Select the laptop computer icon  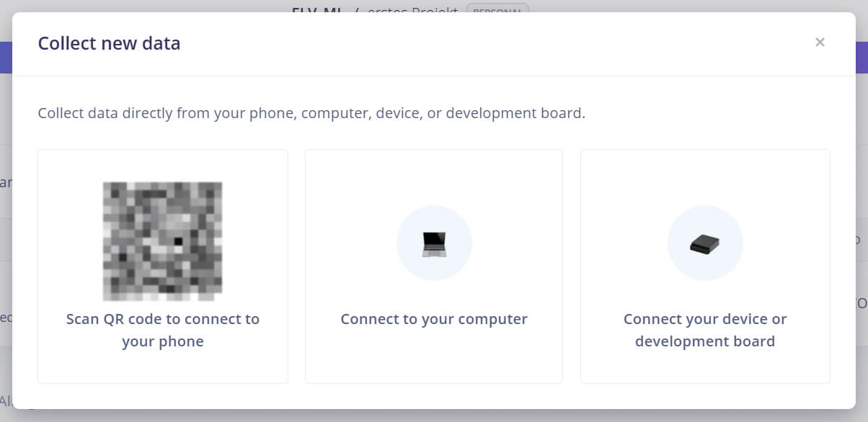click(x=434, y=243)
